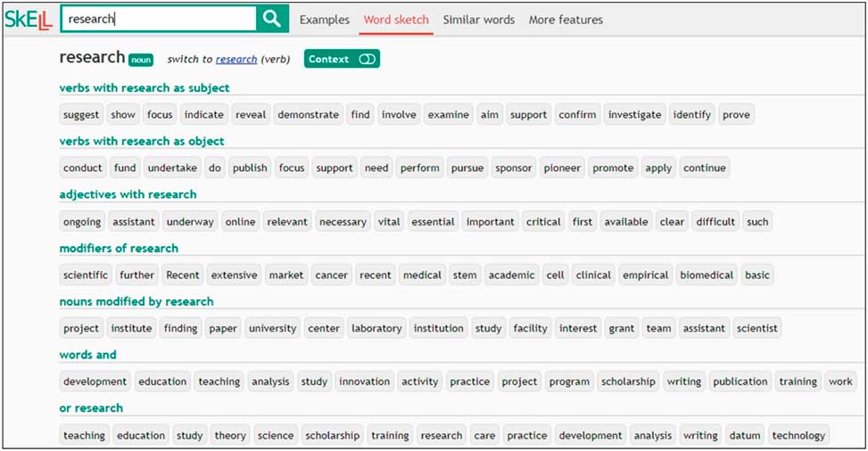This screenshot has width=868, height=451.
Task: Select 'biomedical' in modifiers of research
Action: (707, 275)
